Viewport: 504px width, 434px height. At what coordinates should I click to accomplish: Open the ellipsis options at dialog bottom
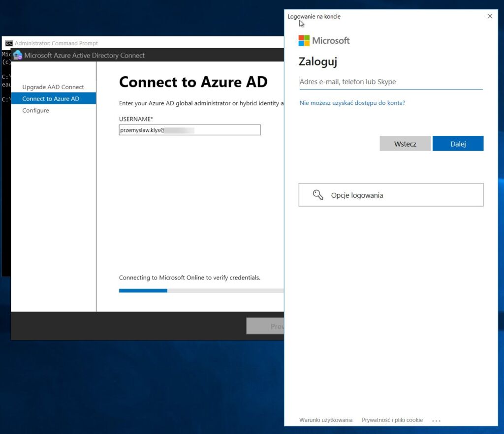pos(436,420)
